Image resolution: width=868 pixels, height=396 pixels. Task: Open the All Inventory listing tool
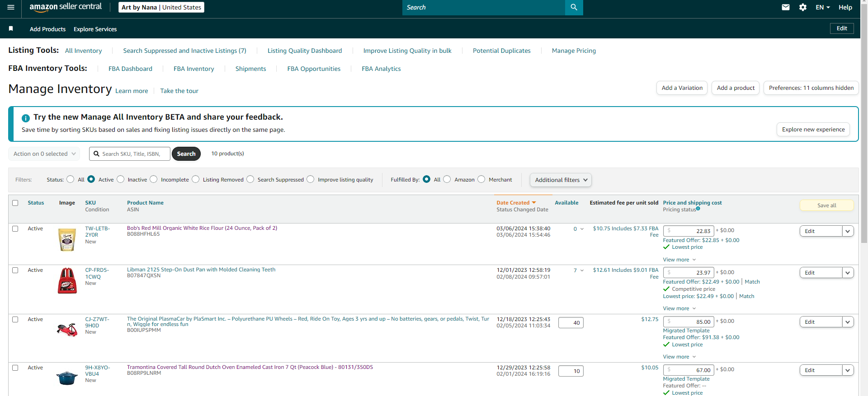(x=84, y=51)
